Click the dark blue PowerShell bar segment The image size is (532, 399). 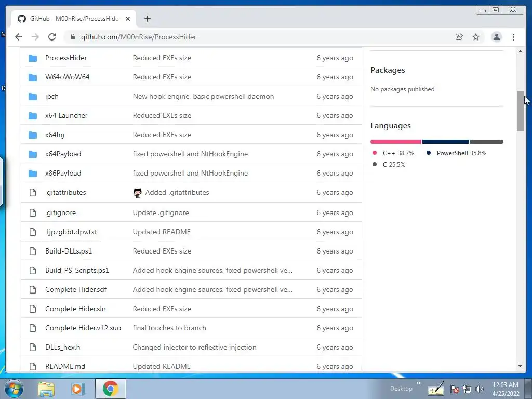[x=445, y=142]
